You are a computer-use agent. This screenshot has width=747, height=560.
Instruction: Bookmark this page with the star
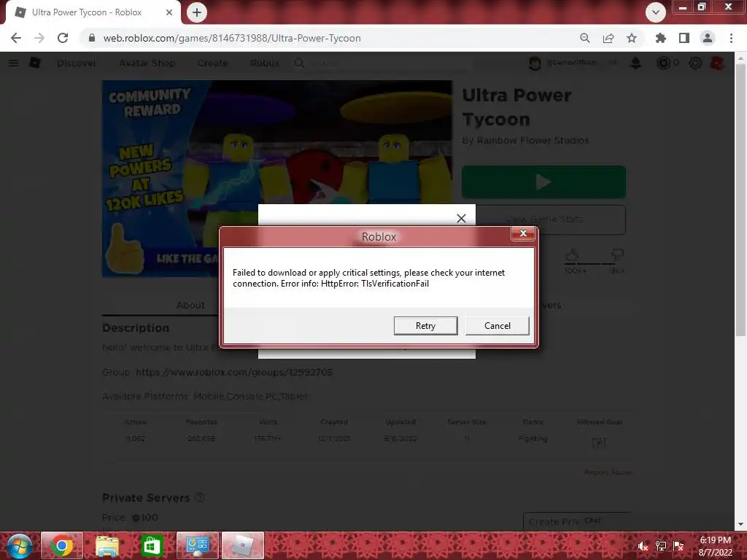[x=632, y=38]
